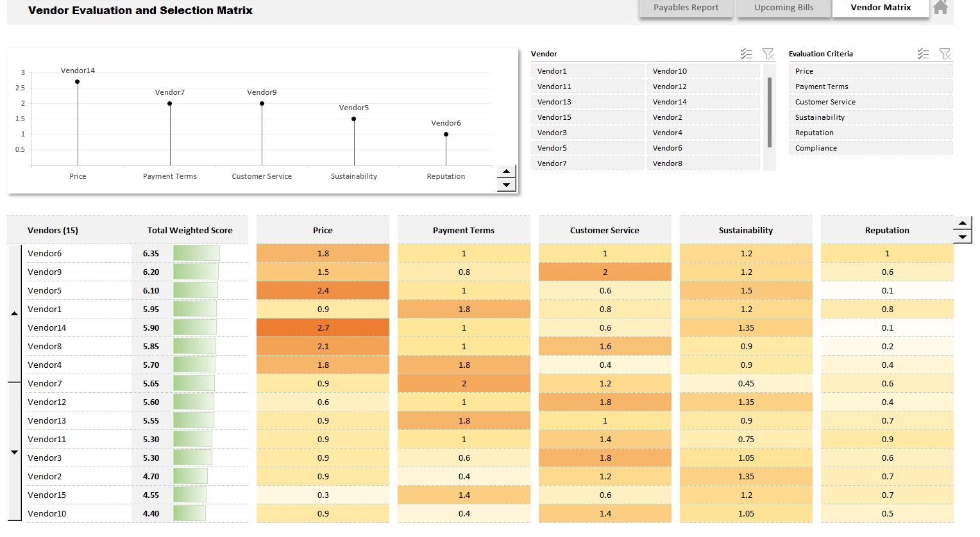Screen dimensions: 980x537
Task: Click the chart spinner down arrow
Action: point(506,185)
